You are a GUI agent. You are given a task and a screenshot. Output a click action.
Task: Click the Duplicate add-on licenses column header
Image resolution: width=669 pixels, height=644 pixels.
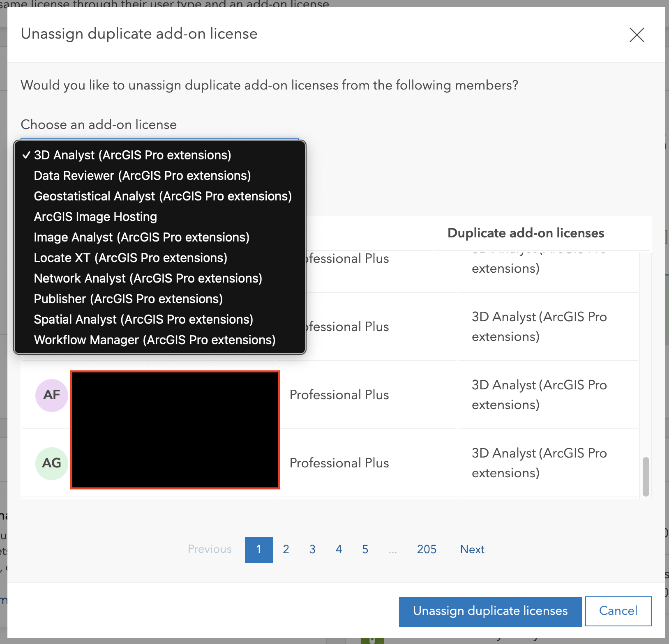tap(526, 233)
